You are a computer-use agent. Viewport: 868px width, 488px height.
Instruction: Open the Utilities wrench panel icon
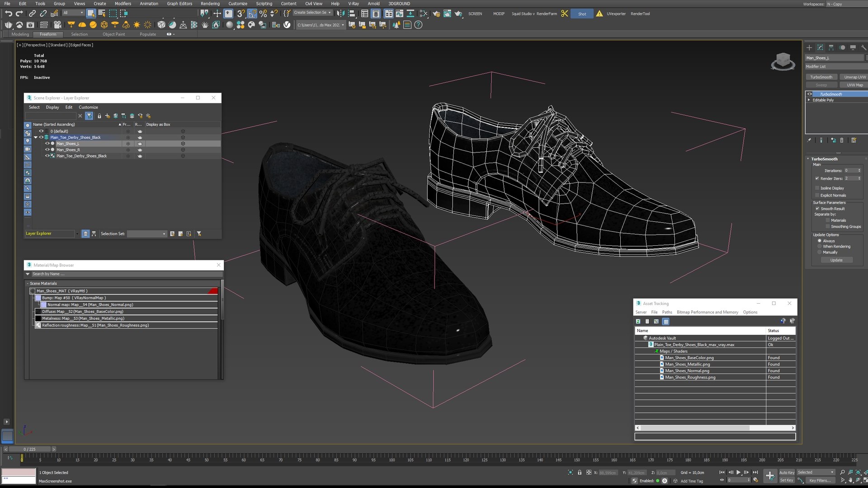[863, 47]
